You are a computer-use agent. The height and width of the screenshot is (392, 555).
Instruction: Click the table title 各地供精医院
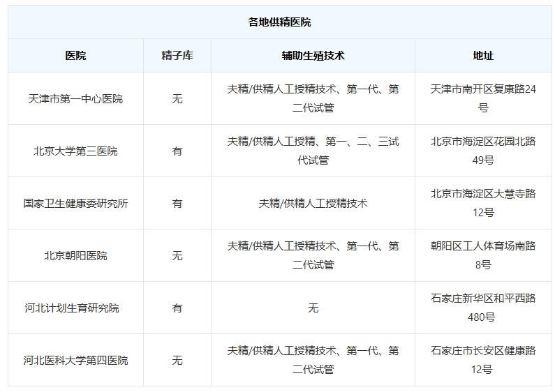(x=279, y=22)
